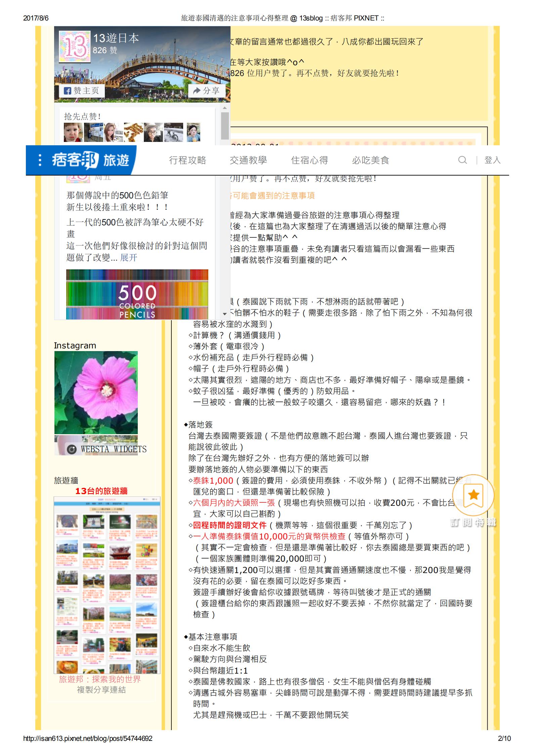Click 駕駛方向與台灣相反 list item

pyautogui.click(x=228, y=659)
